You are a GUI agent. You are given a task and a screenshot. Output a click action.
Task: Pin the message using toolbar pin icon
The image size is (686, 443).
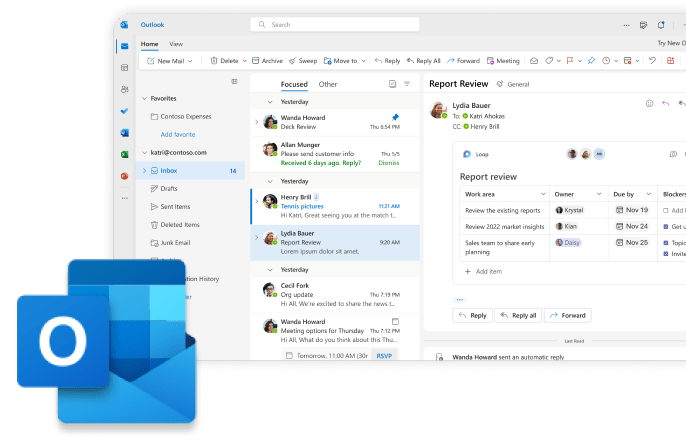point(592,61)
